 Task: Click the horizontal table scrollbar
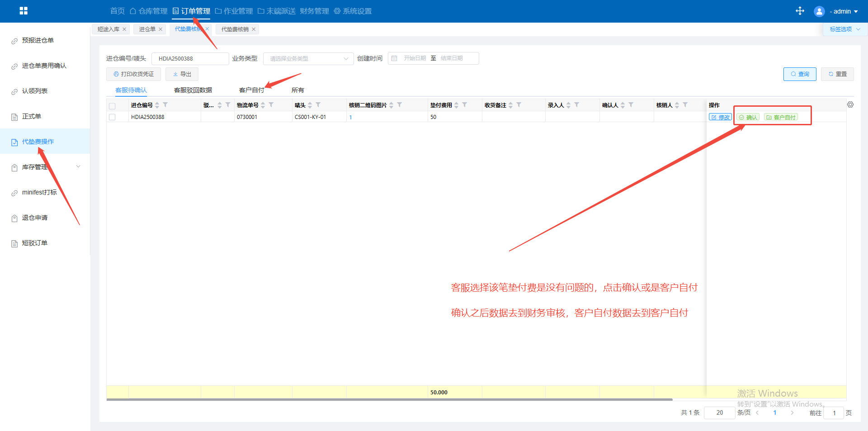[x=389, y=400]
